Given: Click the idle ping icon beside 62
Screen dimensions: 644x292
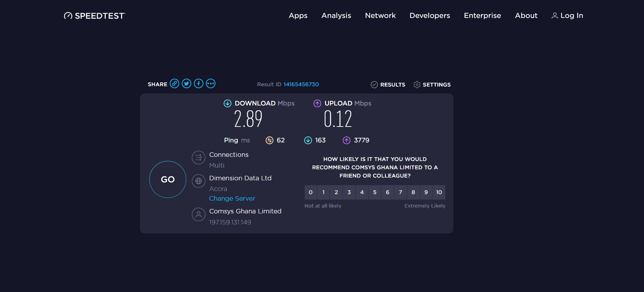Looking at the screenshot, I should click(270, 140).
